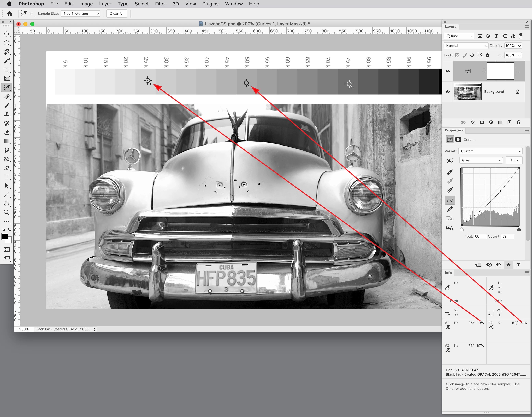Hide the Background layer
The width and height of the screenshot is (532, 417).
[448, 92]
